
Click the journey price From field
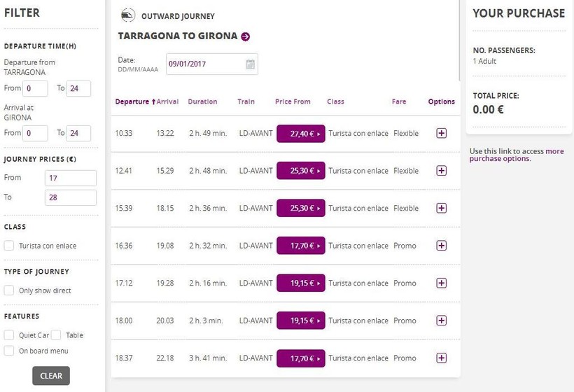pyautogui.click(x=71, y=178)
